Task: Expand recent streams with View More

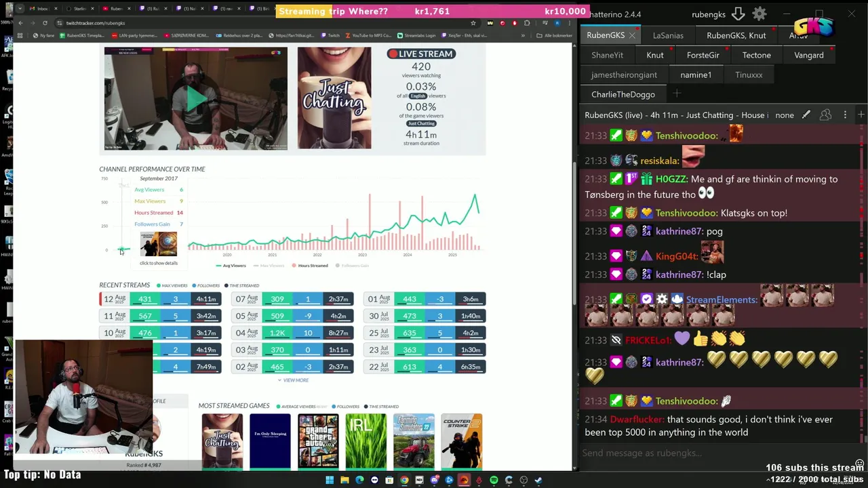Action: coord(292,380)
